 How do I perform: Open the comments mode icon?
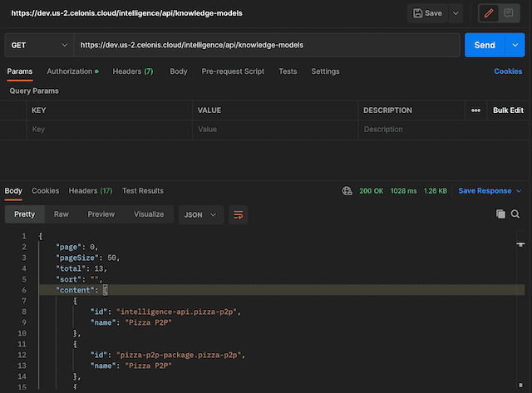[508, 13]
